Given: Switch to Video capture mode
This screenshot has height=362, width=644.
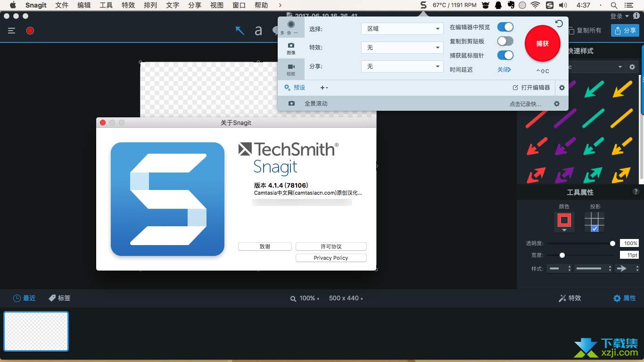Looking at the screenshot, I should [x=291, y=69].
